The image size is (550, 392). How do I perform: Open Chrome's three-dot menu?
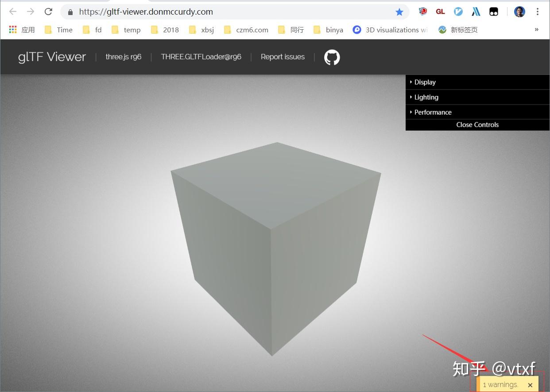pyautogui.click(x=537, y=11)
